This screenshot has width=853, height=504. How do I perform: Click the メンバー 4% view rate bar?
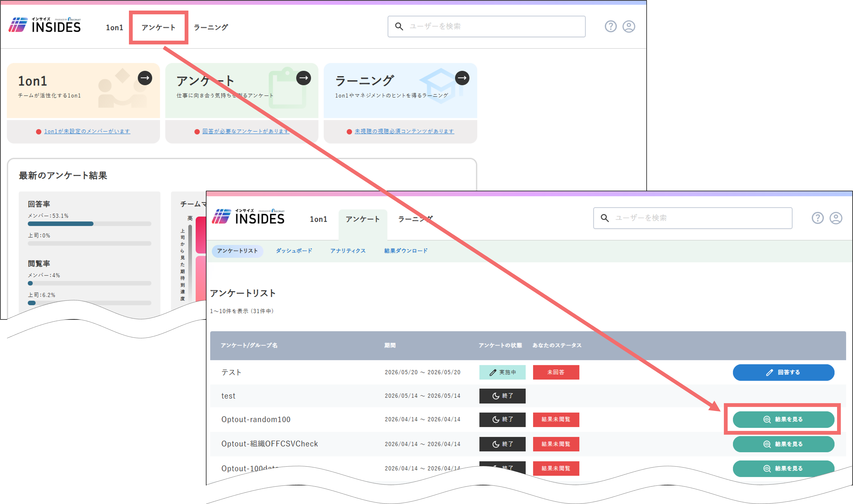pyautogui.click(x=89, y=283)
